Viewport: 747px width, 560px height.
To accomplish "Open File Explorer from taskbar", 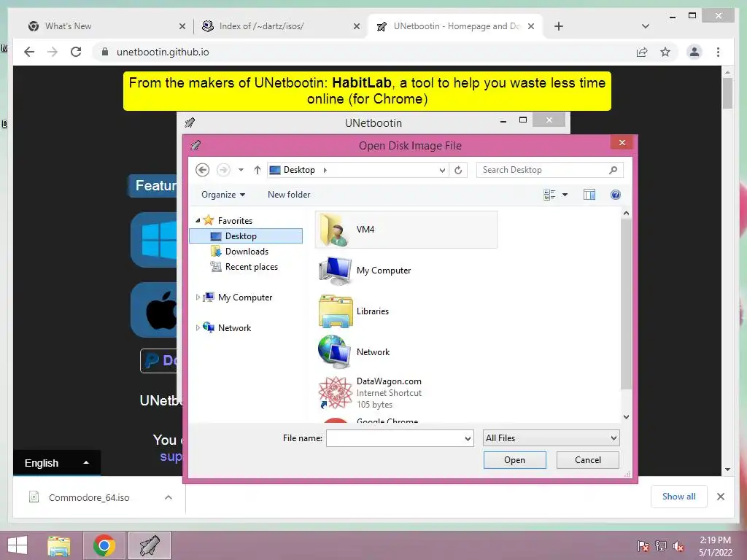I will click(x=59, y=545).
